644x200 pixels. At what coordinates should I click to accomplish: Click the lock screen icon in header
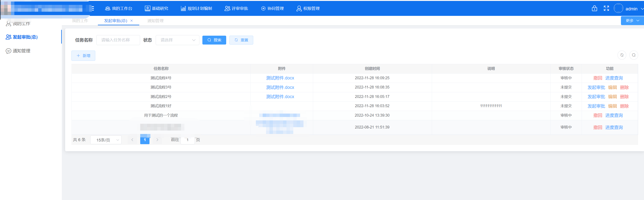[594, 8]
